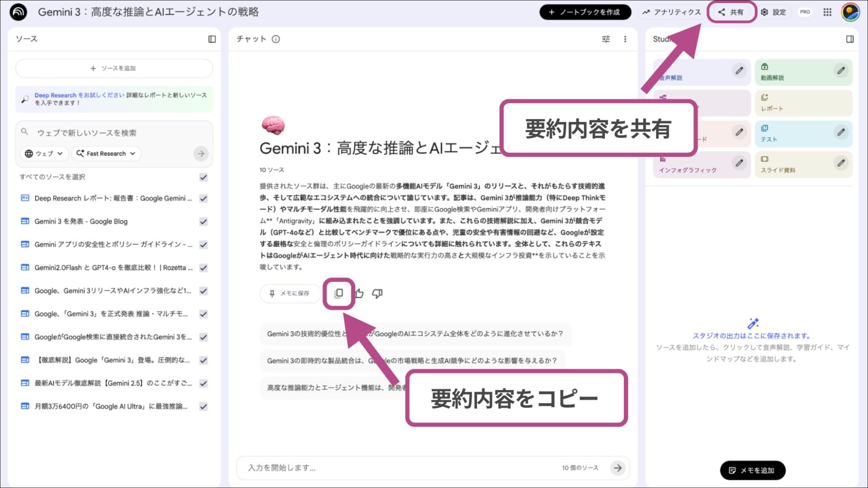Open the 共有 (share) option

pyautogui.click(x=731, y=12)
